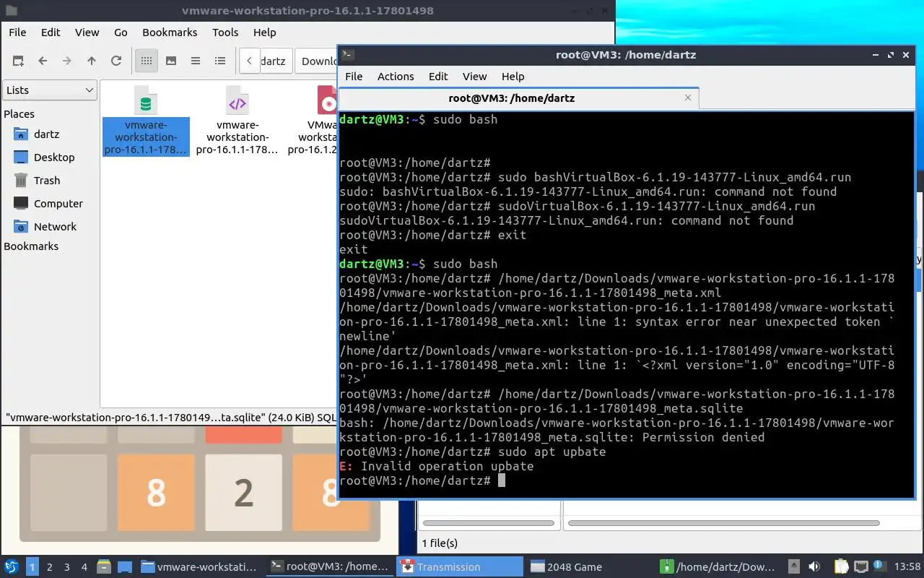Switch to icon view mode

[147, 61]
